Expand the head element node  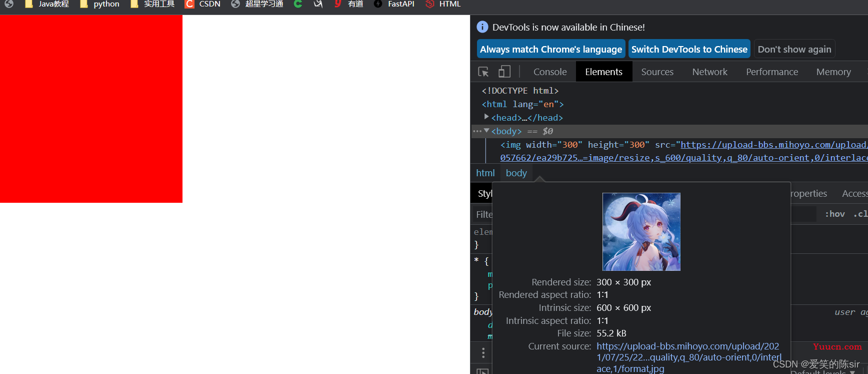pos(486,117)
